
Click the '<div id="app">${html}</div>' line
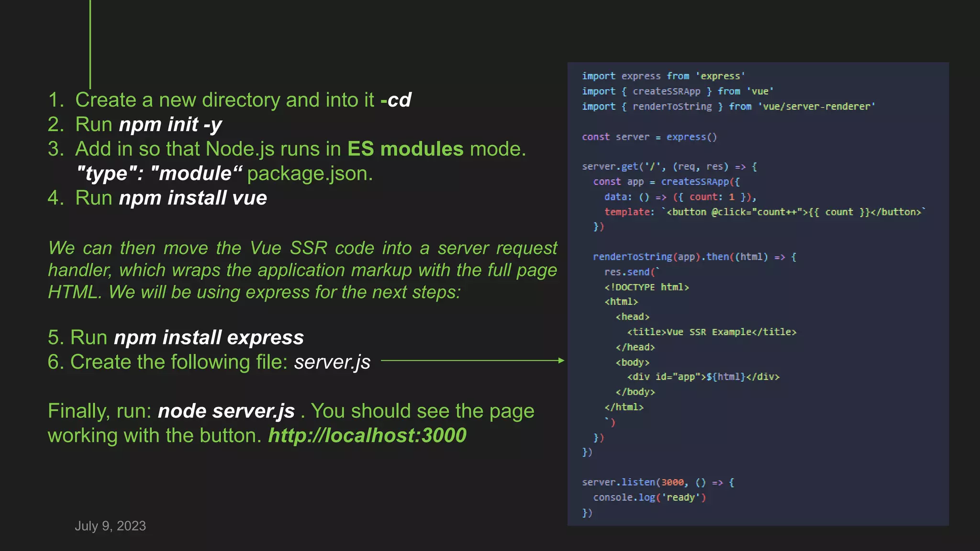703,377
